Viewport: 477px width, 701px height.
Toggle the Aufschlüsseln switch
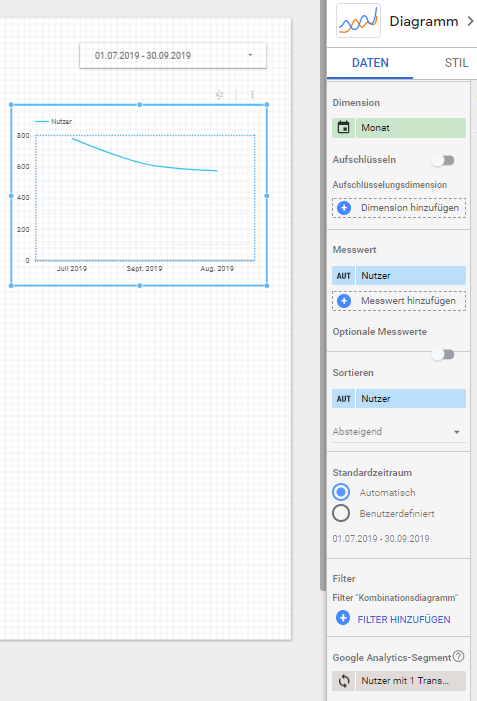[443, 160]
